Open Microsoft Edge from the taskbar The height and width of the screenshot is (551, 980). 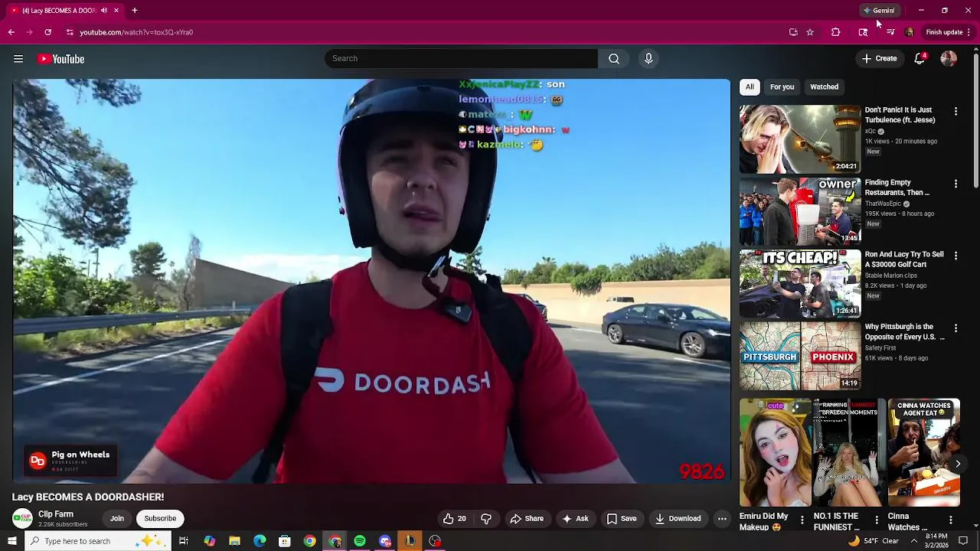pyautogui.click(x=260, y=541)
